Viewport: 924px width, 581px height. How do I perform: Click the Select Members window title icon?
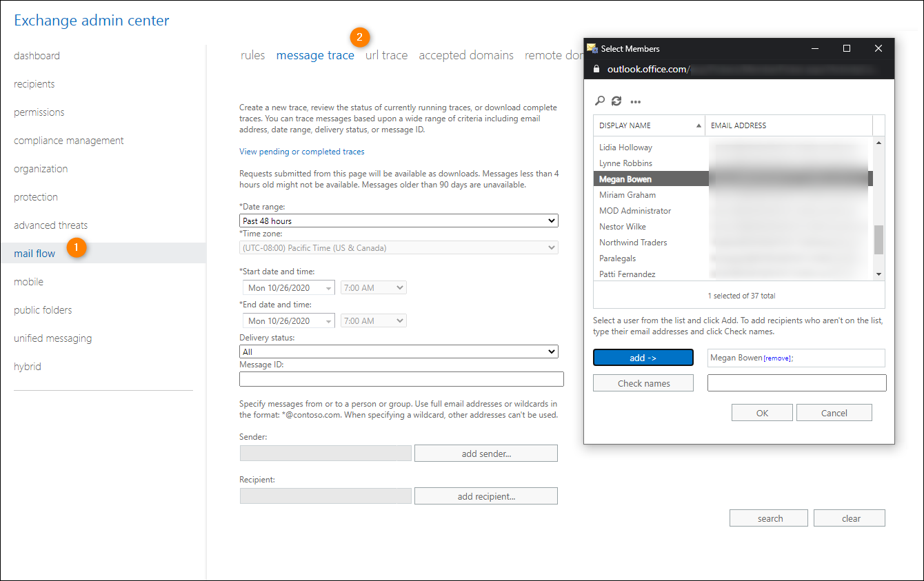pos(592,48)
